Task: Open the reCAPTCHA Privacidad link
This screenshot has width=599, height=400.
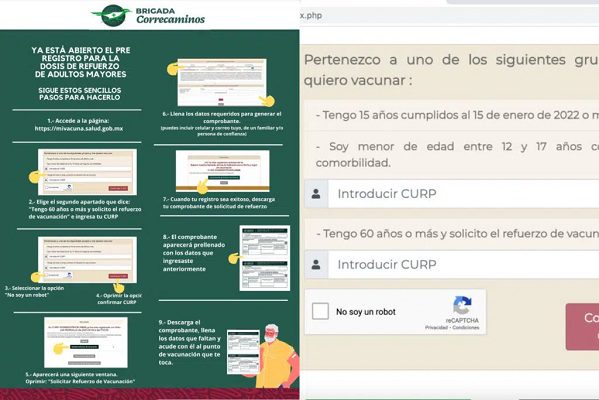Action: pos(436,327)
